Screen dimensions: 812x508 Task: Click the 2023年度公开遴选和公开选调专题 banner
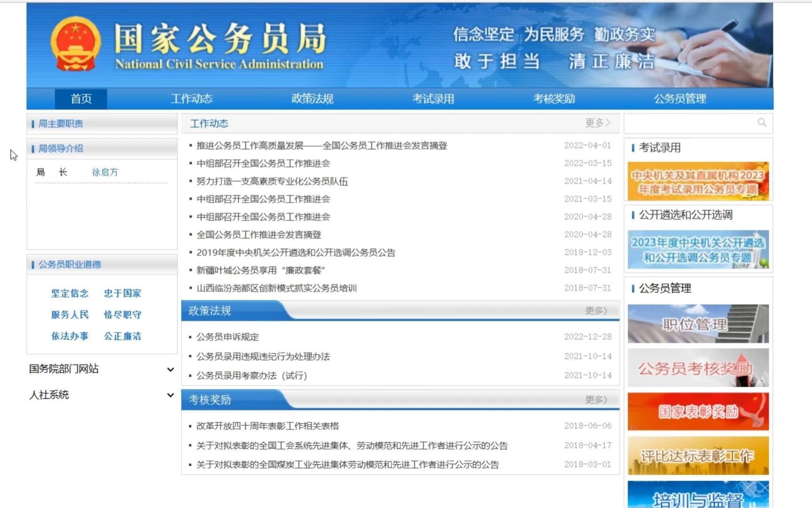[x=698, y=250]
